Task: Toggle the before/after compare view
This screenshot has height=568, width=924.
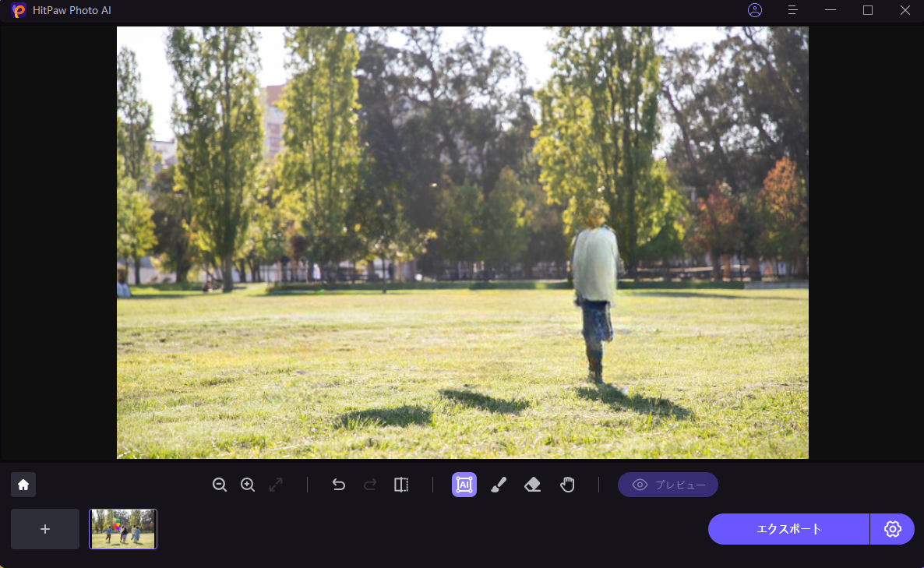Action: 401,485
